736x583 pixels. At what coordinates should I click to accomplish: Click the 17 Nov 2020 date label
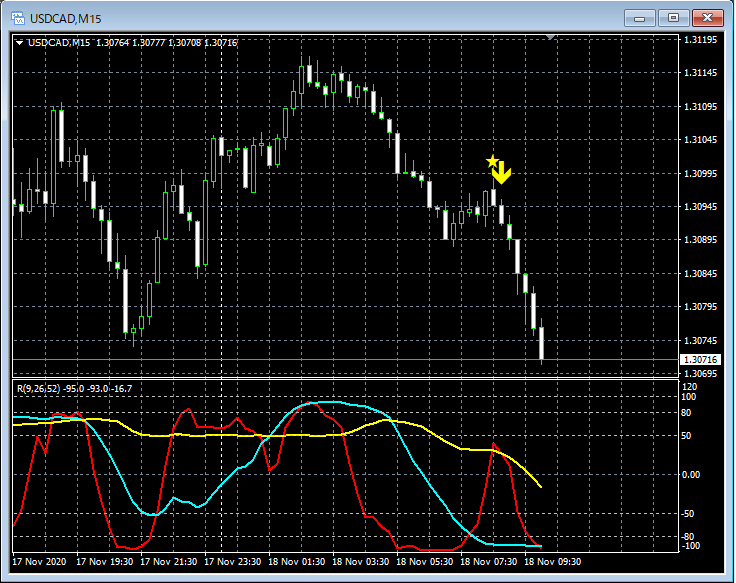43,561
